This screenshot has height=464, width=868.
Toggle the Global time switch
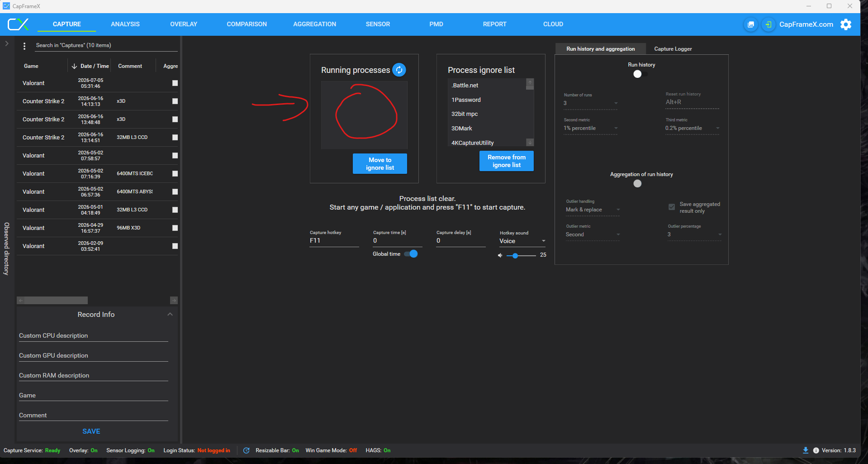coord(411,254)
